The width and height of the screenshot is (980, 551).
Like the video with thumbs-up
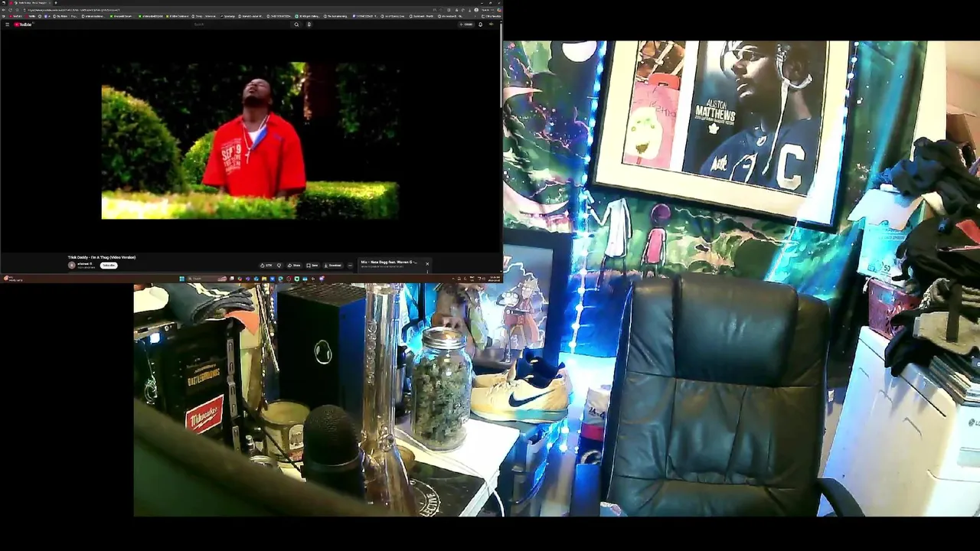(x=267, y=266)
